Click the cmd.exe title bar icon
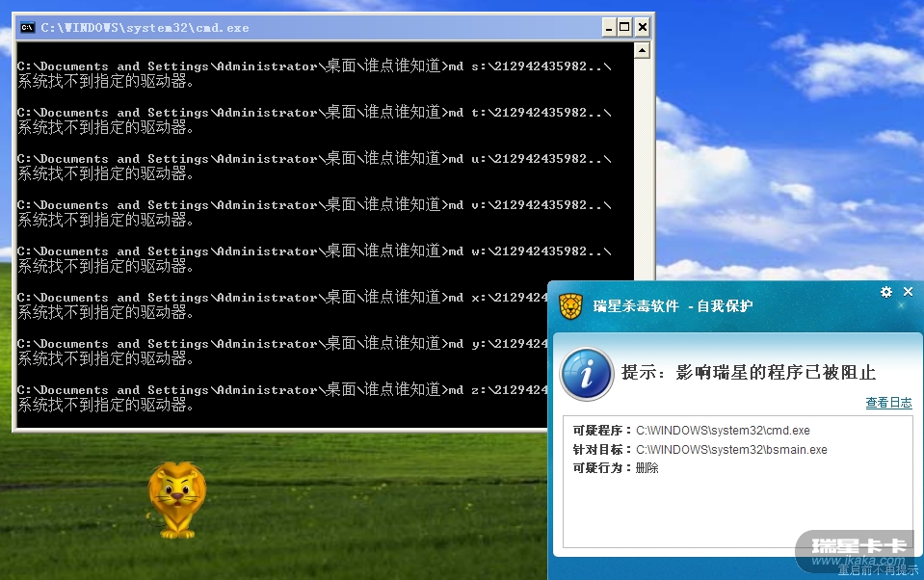Screen dimensions: 924x580 [x=27, y=28]
